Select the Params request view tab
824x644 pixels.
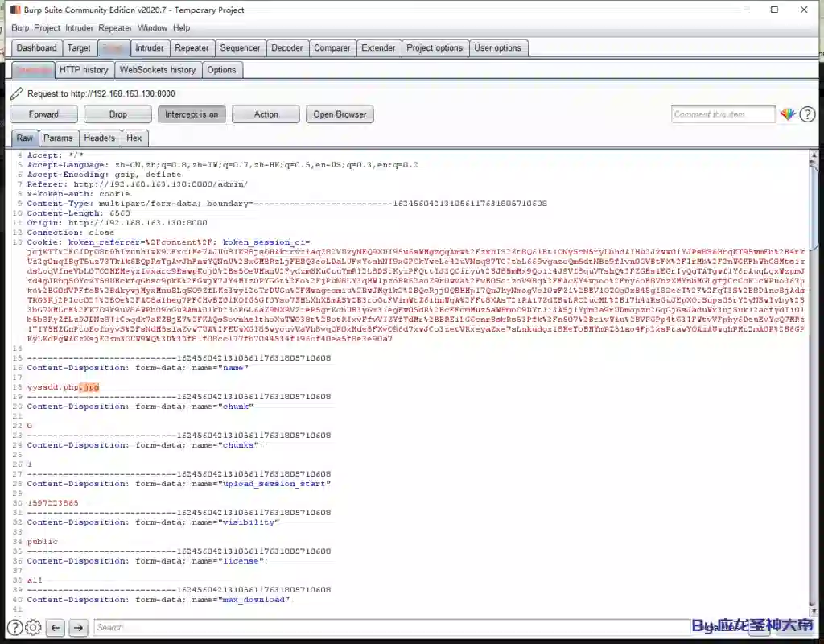58,138
